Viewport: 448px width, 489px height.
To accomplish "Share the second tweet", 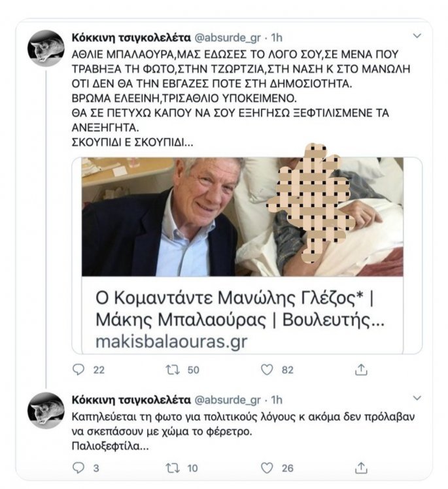I will (x=360, y=467).
